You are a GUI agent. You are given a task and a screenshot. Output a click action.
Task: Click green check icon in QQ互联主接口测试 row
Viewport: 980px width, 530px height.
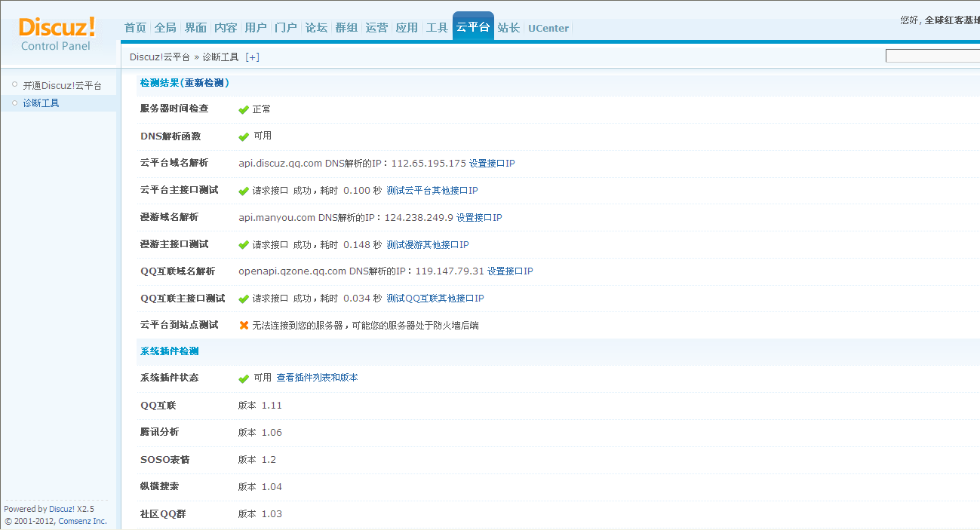point(244,299)
